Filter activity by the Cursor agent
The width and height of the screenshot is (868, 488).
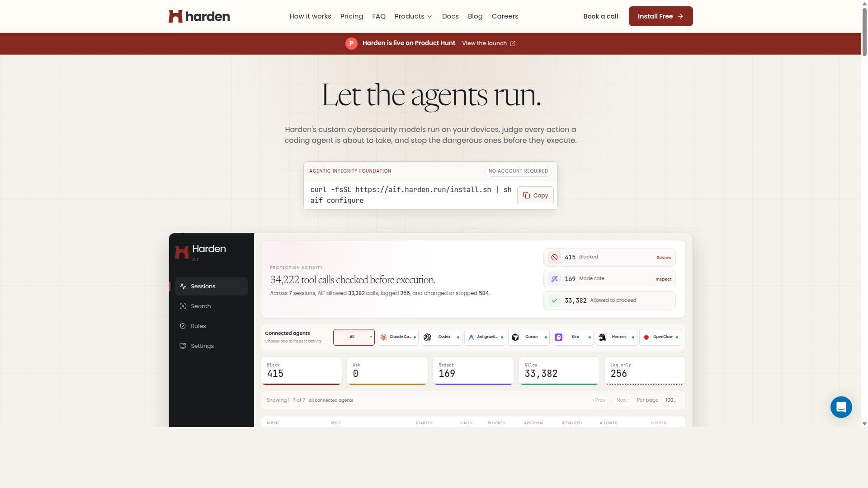click(529, 337)
